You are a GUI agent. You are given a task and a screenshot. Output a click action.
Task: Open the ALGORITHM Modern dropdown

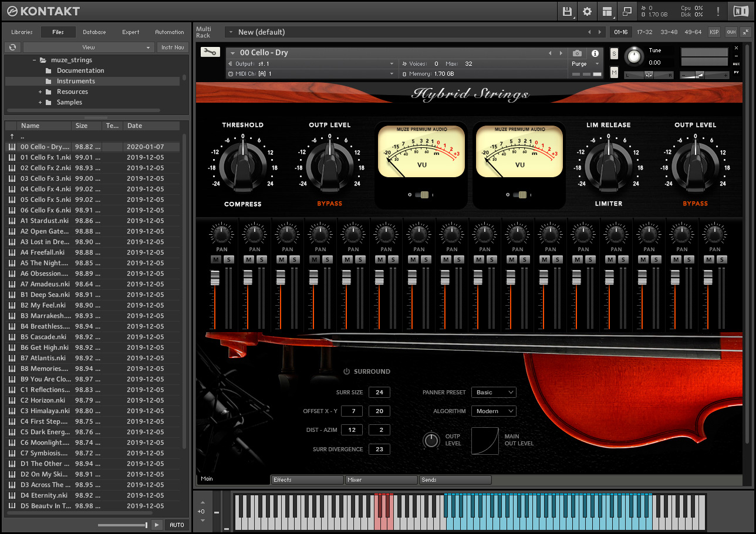[x=494, y=411]
